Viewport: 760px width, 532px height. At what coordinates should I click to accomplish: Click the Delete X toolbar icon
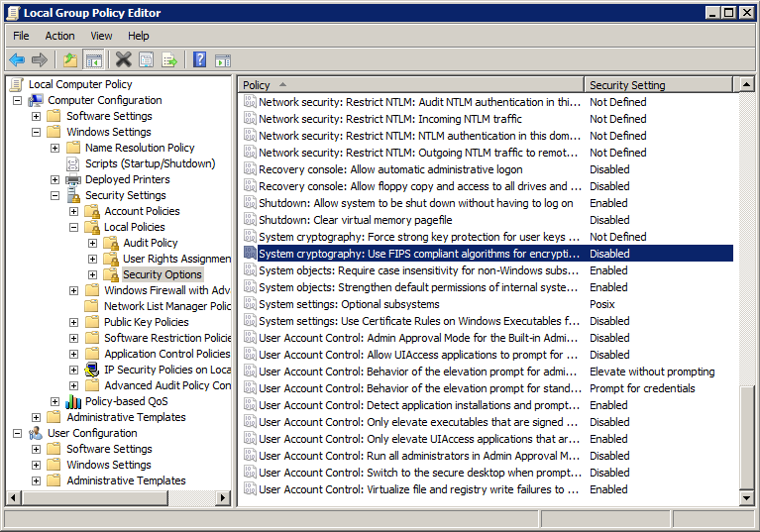[123, 60]
